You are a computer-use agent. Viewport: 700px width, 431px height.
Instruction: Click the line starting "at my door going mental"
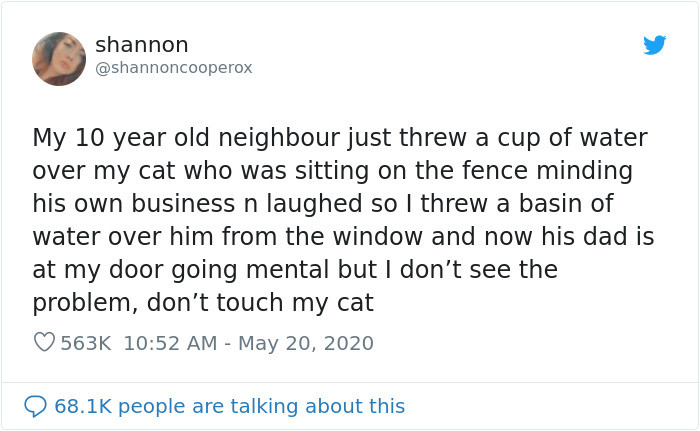[x=295, y=269]
